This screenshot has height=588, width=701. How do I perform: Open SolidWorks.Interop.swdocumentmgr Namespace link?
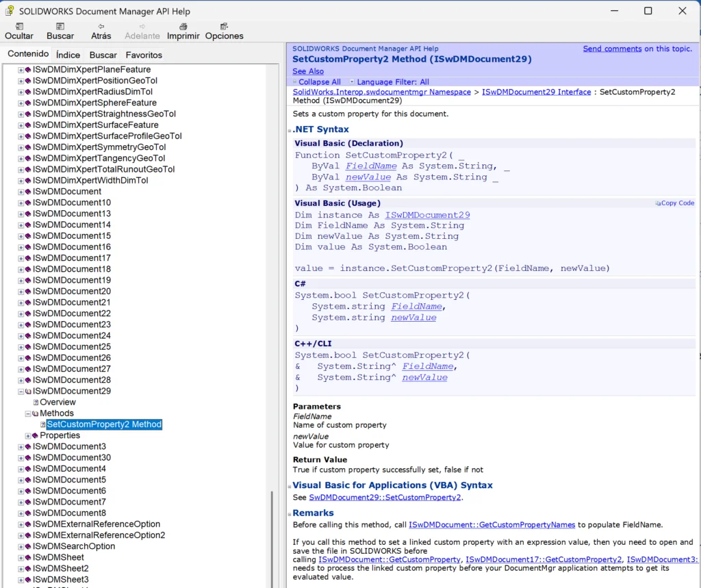tap(382, 92)
